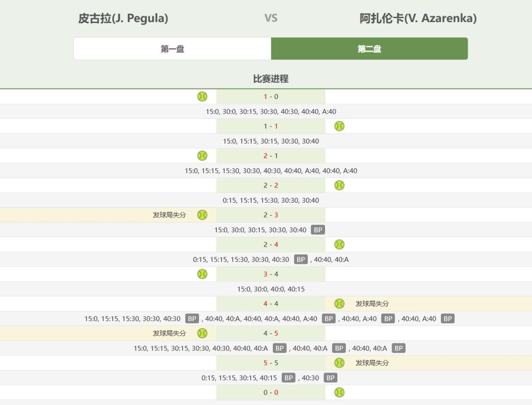Click the ball icon beside the 2-4 score
The width and height of the screenshot is (532, 405).
point(339,244)
